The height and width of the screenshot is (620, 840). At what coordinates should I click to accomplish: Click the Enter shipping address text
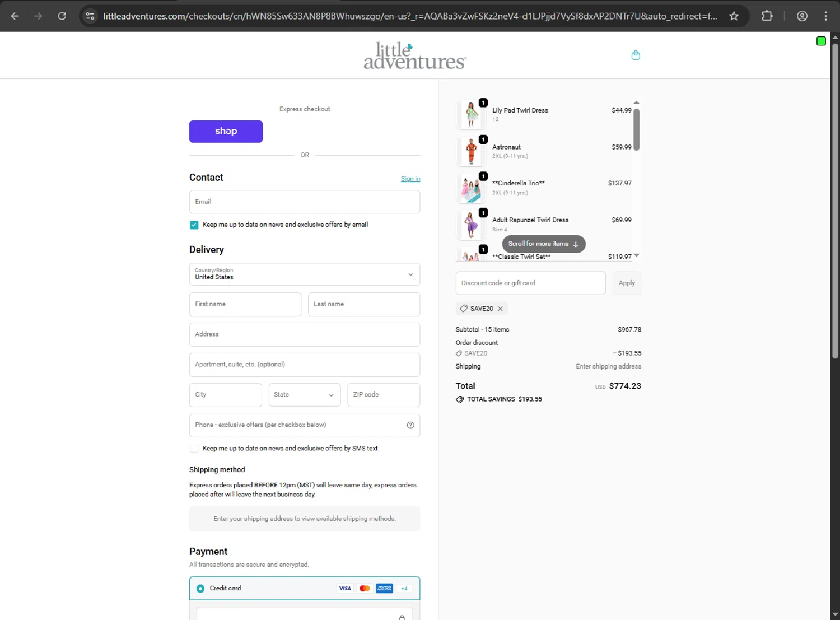click(609, 366)
